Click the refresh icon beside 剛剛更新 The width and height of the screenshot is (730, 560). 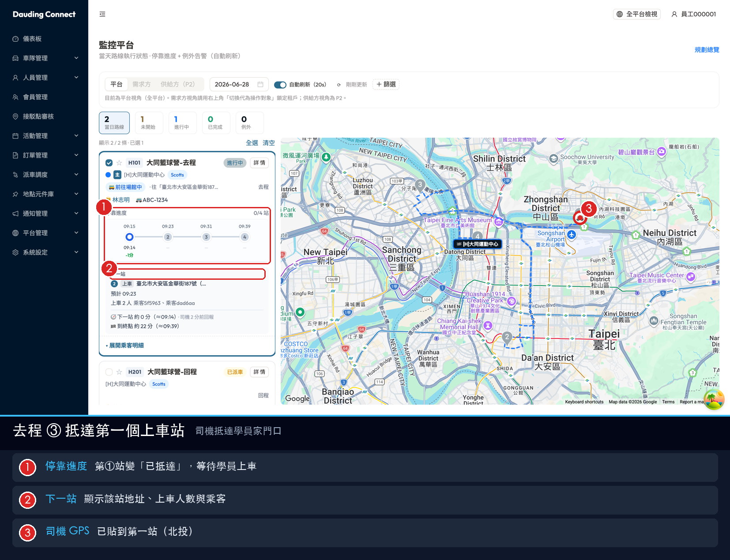(339, 85)
